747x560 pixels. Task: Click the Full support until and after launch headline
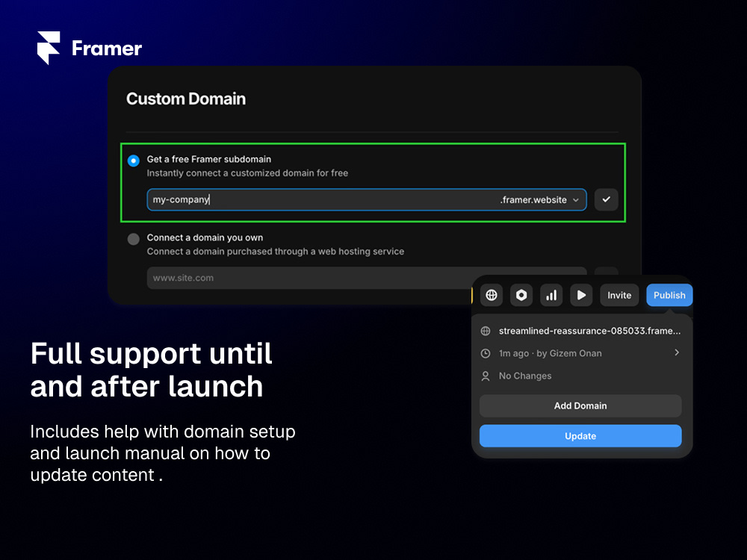(152, 370)
